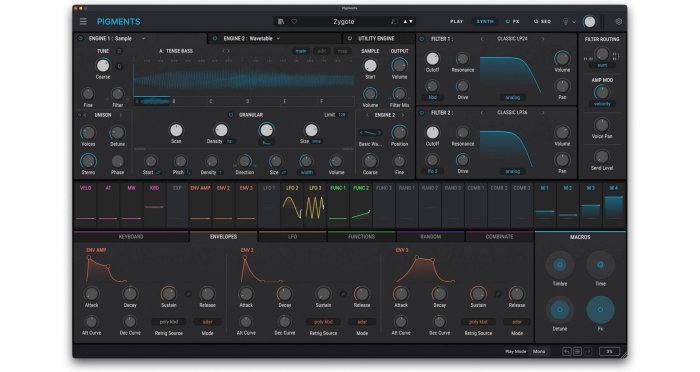Click the undo arrow in bottom bar
Screen dimensions: 700x372
pos(567,351)
